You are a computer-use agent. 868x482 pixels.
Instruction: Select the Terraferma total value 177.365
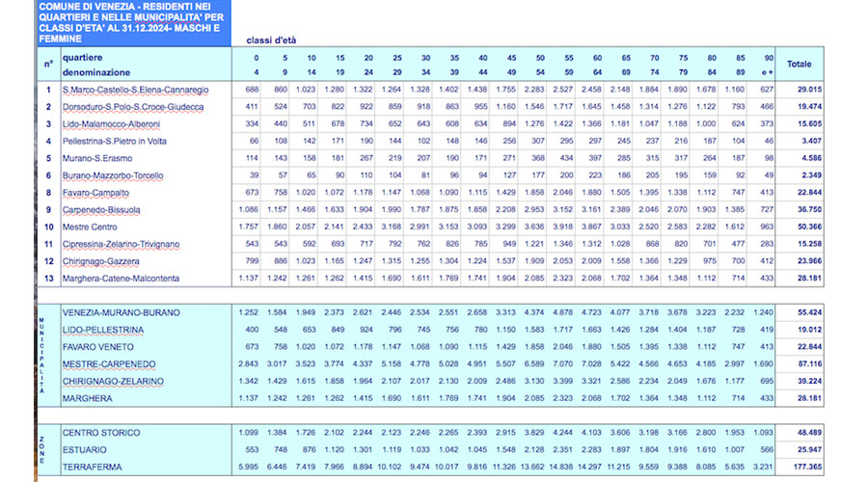[x=797, y=466]
